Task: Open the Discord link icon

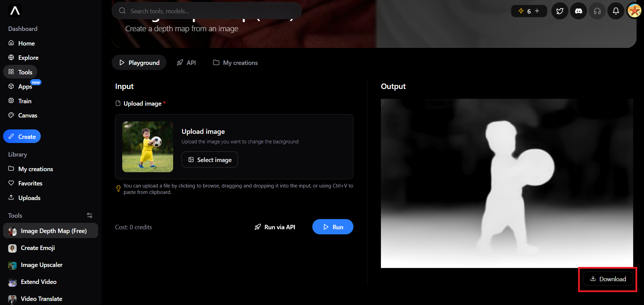Action: pyautogui.click(x=578, y=11)
